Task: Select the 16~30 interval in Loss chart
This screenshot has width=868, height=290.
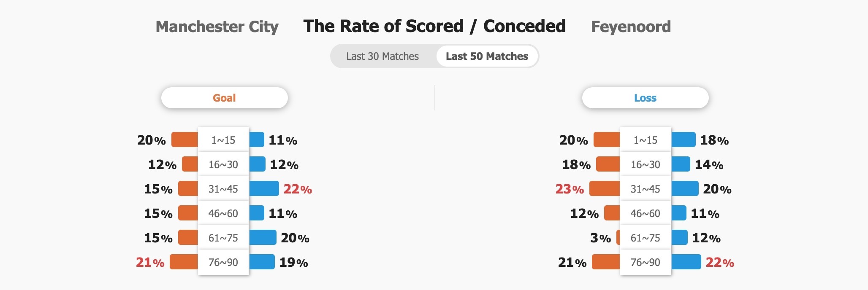Action: click(646, 164)
